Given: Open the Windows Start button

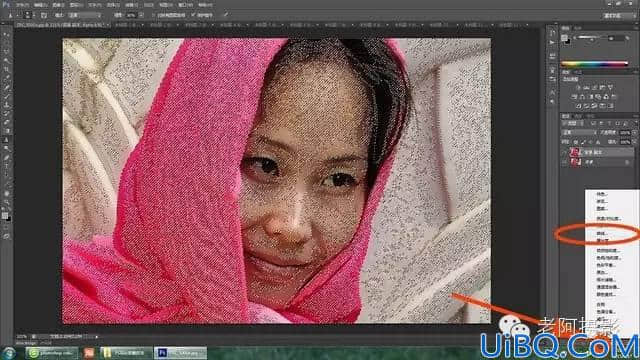Looking at the screenshot, I should (8, 353).
